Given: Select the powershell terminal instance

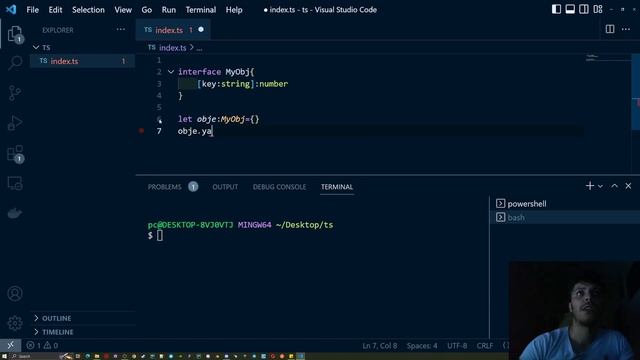Looking at the screenshot, I should [x=565, y=204].
